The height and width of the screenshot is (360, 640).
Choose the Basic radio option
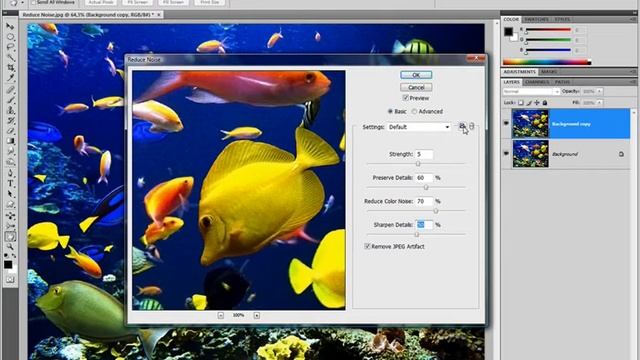tap(390, 111)
